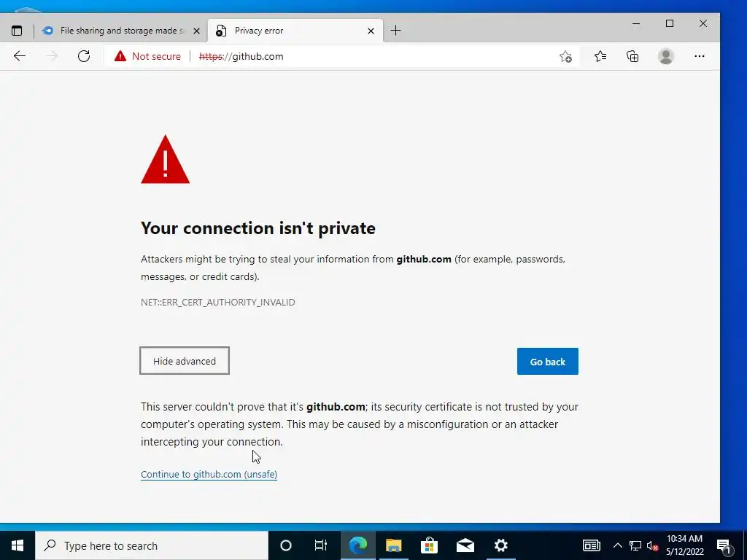Click the Not secure warning indicator
Viewport: 747px width, 560px height.
tap(147, 56)
